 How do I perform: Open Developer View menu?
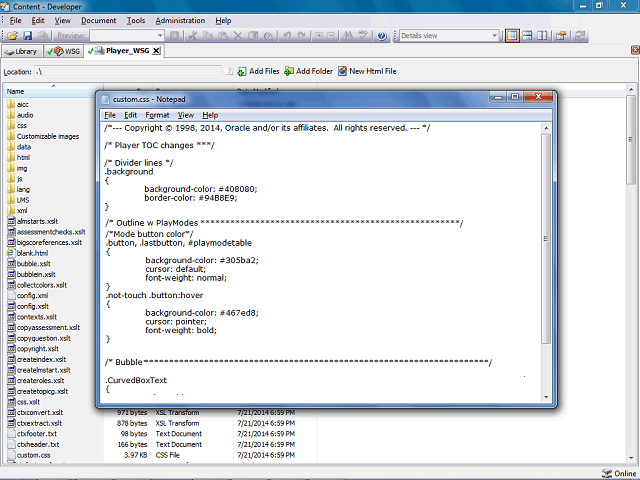[x=63, y=20]
